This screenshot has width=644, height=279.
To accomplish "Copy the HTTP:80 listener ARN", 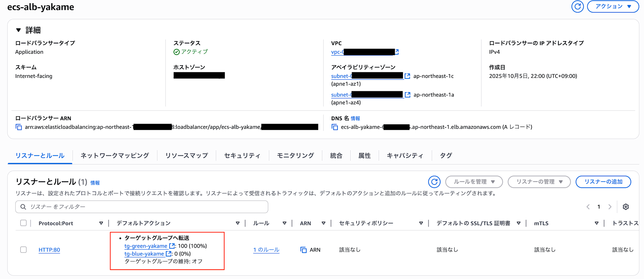I will coord(303,250).
